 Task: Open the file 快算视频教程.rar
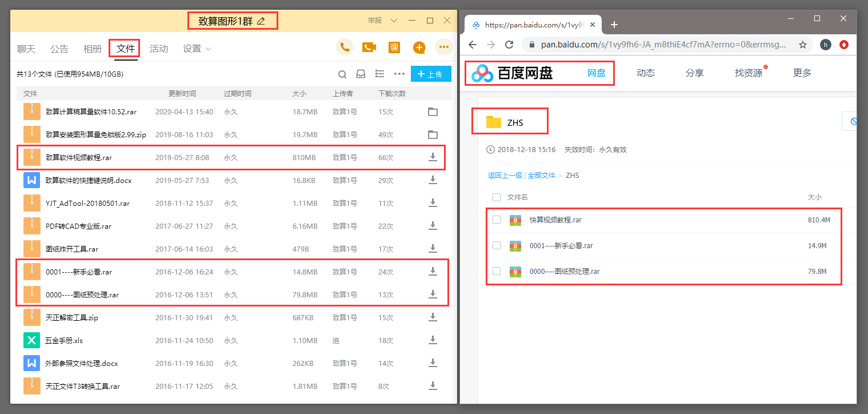[555, 220]
